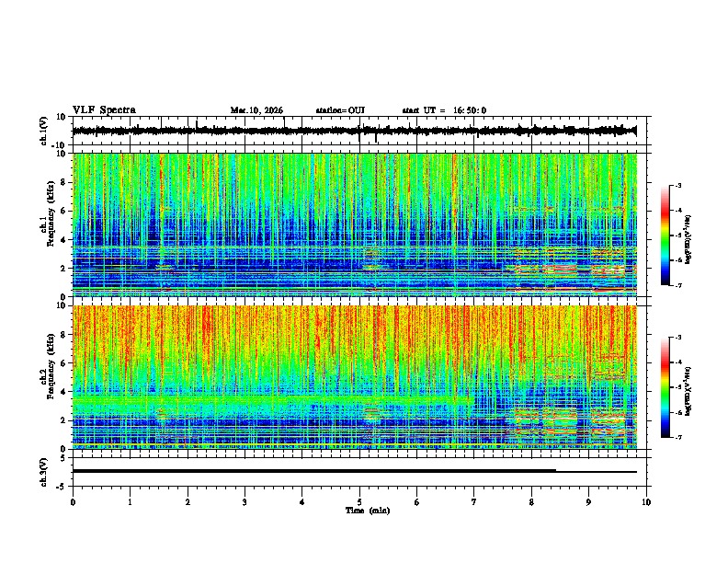Click the "VLF Spectra" title text
The image size is (728, 563).
coord(104,110)
